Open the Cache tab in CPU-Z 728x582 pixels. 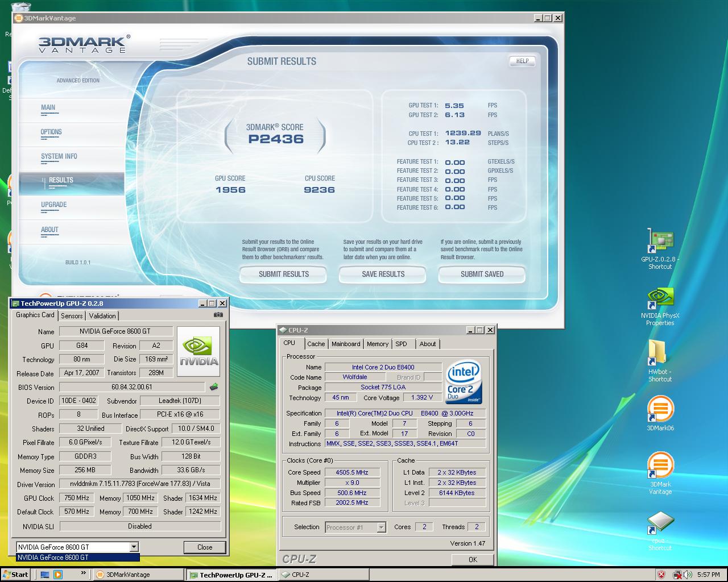[316, 344]
